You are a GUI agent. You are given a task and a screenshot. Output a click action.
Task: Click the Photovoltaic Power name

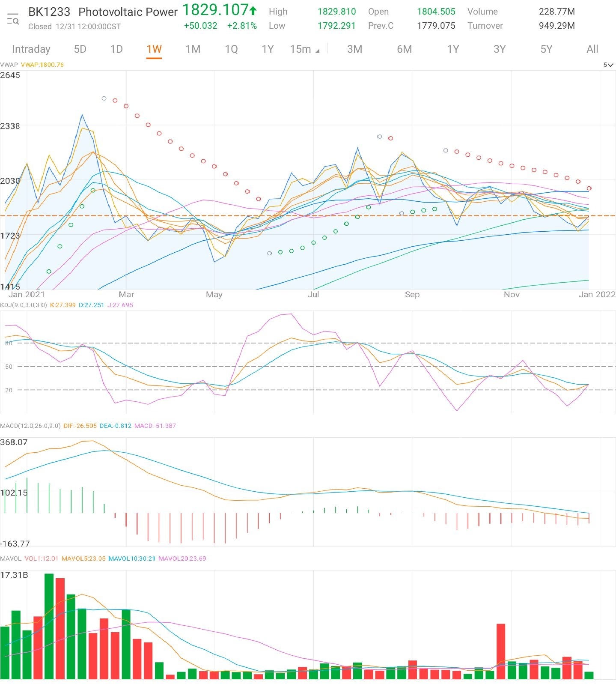pyautogui.click(x=128, y=12)
